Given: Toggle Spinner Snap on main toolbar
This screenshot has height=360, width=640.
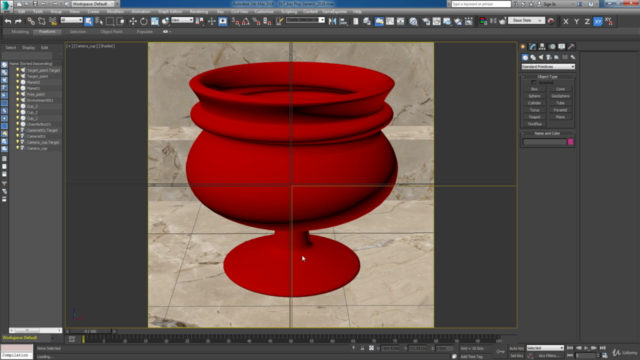Looking at the screenshot, I should (267, 21).
